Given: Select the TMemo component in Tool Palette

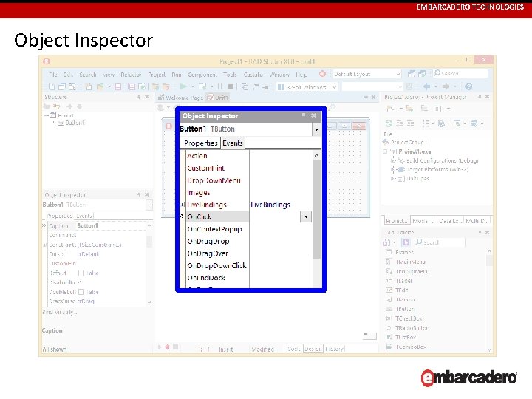Looking at the screenshot, I should [400, 299].
